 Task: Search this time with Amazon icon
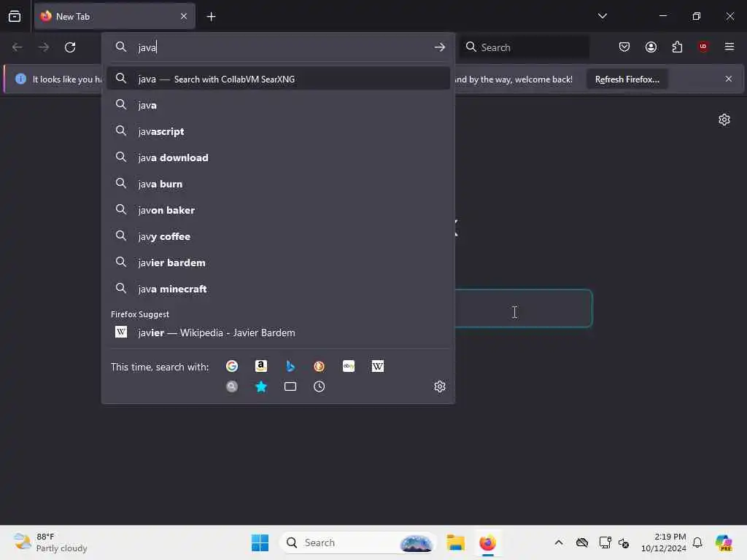[261, 366]
